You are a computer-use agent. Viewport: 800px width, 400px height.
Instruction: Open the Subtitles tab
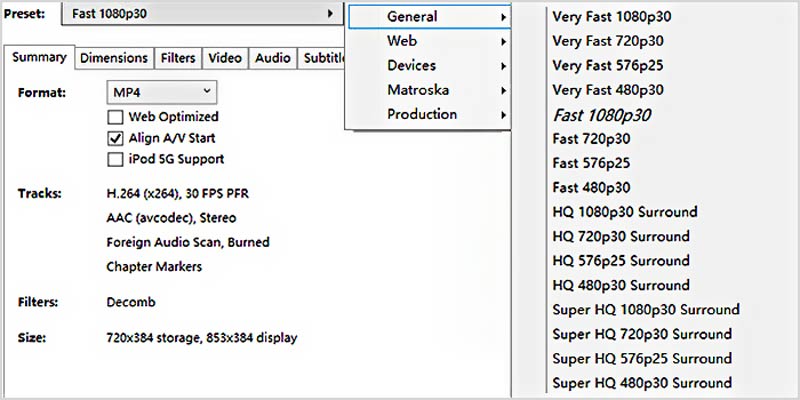[322, 58]
